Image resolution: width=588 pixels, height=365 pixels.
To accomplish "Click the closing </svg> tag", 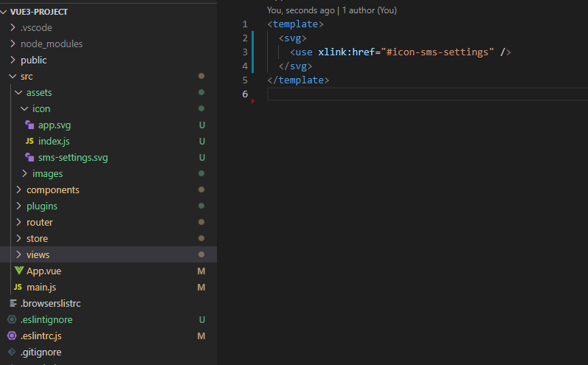I will coord(295,66).
